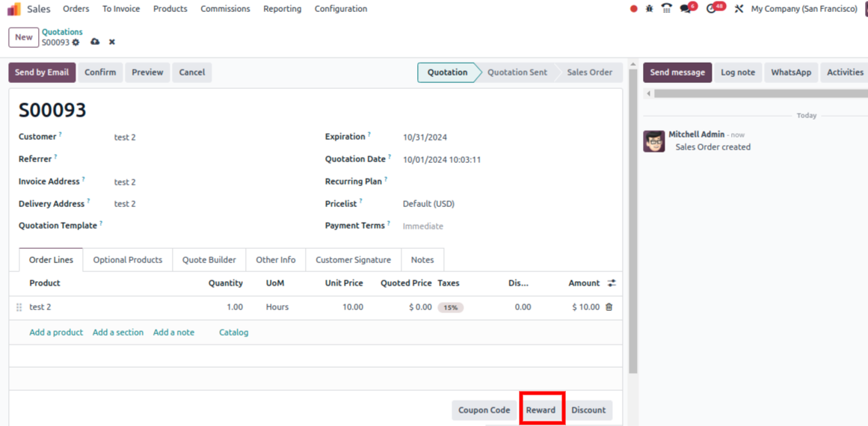Viewport: 868px width, 426px height.
Task: Open the column settings adjust icon
Action: click(x=612, y=283)
